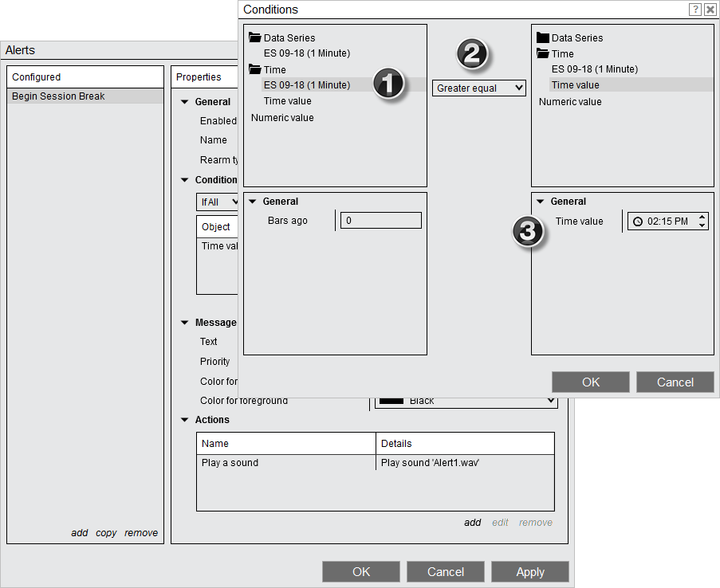Click the Data Series folder icon in right panel

[542, 37]
